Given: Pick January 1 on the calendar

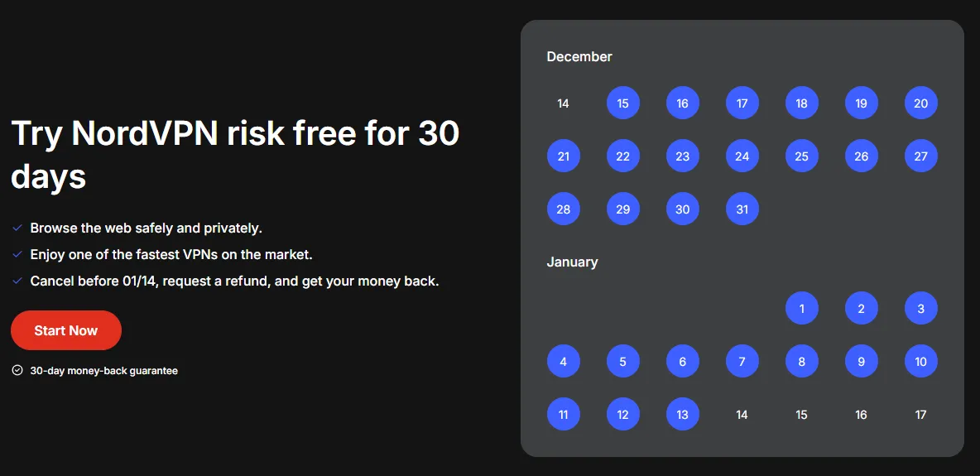Looking at the screenshot, I should click(x=802, y=309).
